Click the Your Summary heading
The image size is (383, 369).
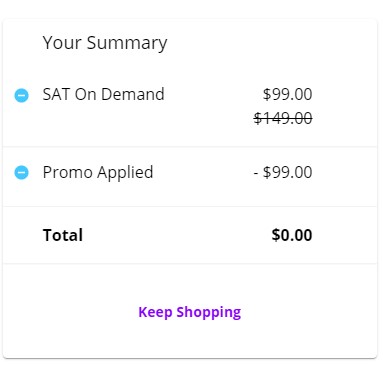coord(105,43)
